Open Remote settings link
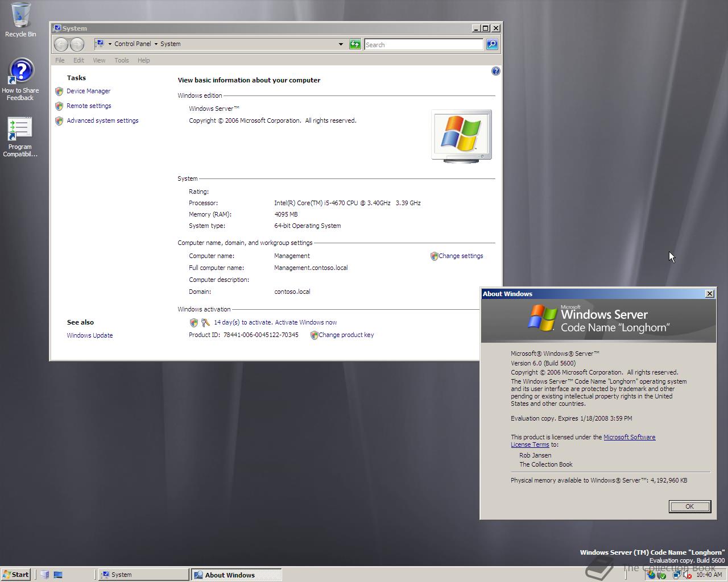 coord(89,106)
